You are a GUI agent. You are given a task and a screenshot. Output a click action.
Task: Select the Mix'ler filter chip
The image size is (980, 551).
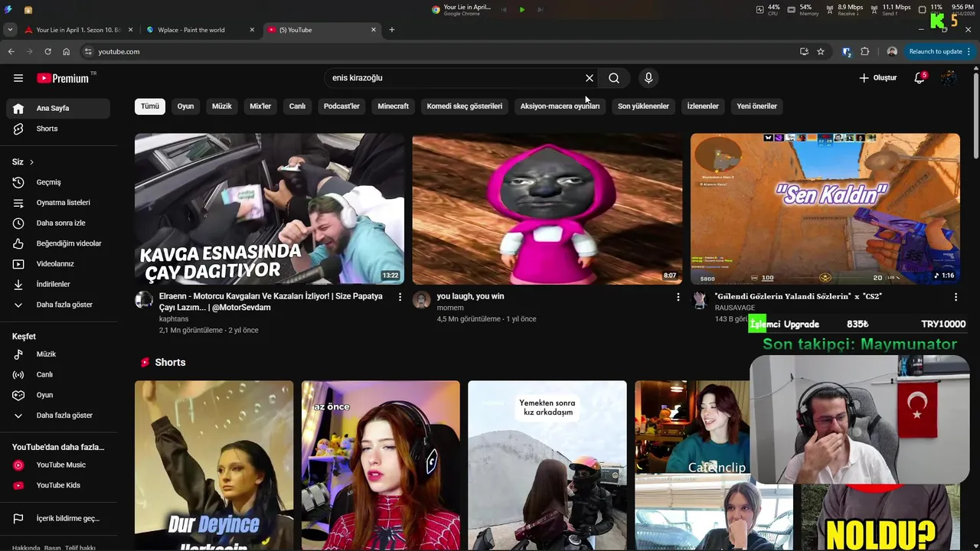tap(260, 106)
